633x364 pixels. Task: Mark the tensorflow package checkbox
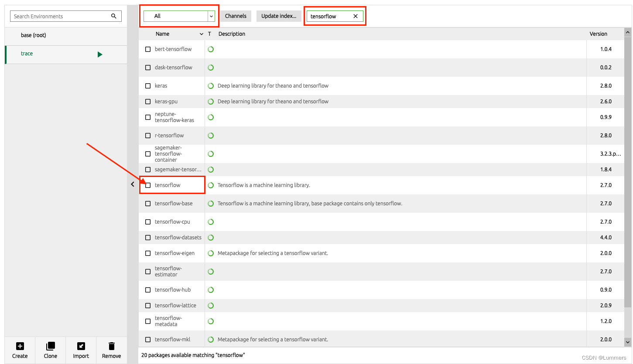tap(148, 185)
